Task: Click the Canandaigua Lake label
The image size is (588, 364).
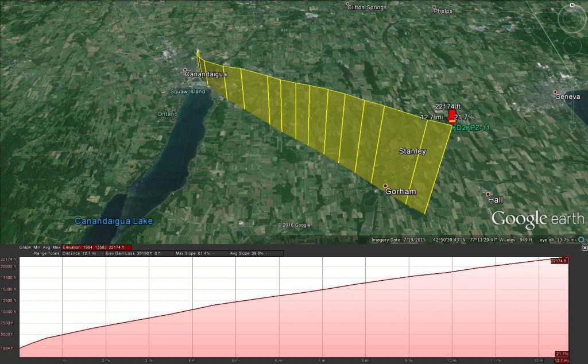Action: tap(114, 221)
